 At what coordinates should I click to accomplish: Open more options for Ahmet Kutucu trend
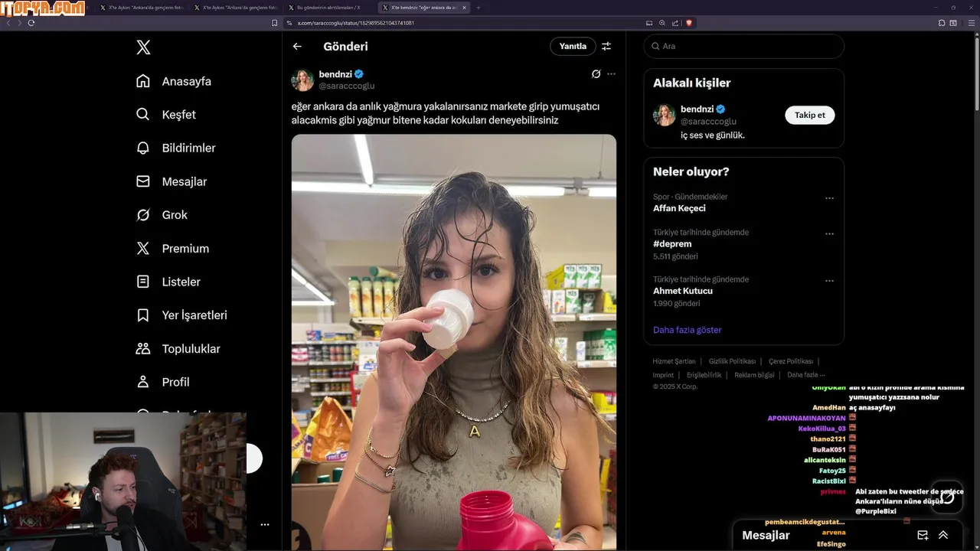(829, 281)
